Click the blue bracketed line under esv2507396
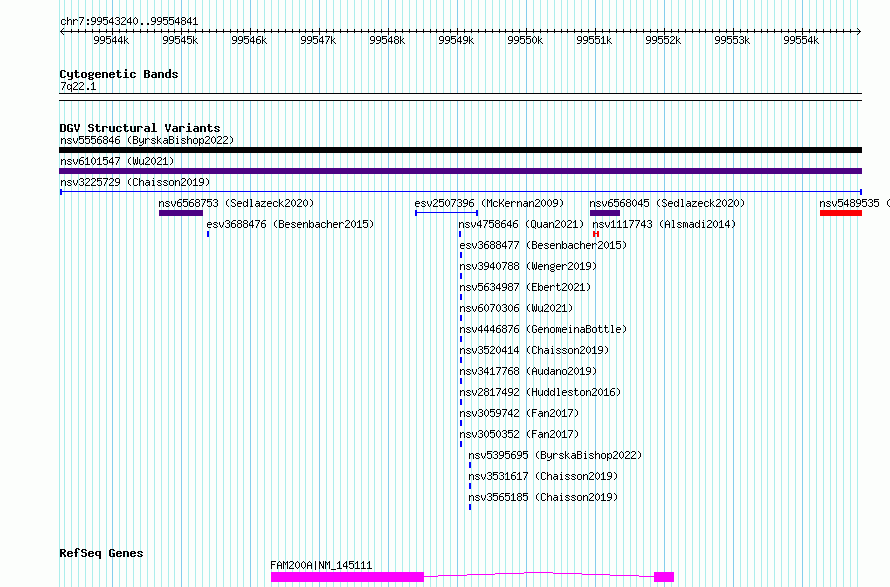This screenshot has height=587, width=890. [x=447, y=213]
